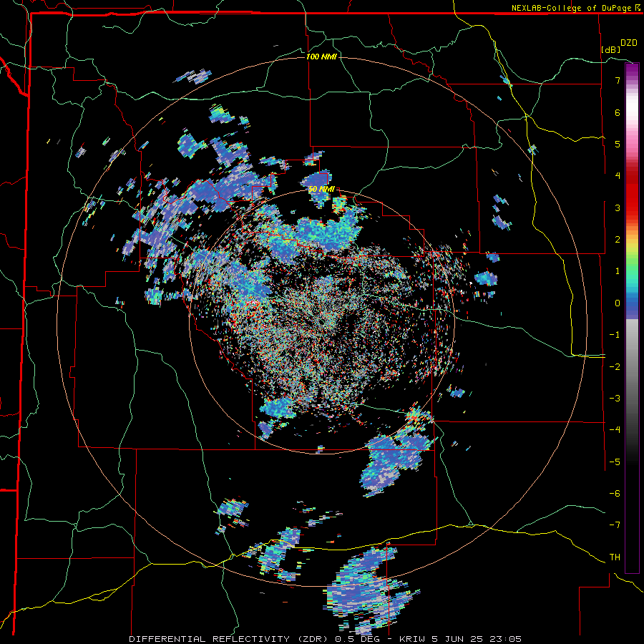Click the [dB] units label
The image size is (644, 644).
coord(611,49)
